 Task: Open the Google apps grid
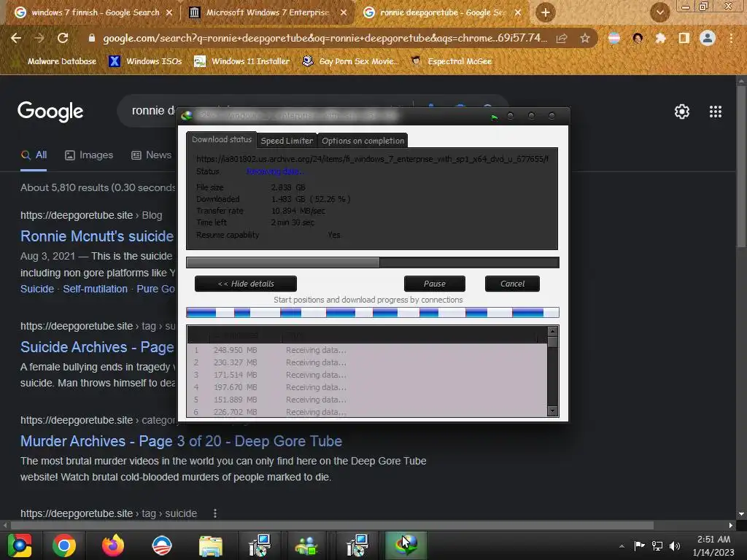pyautogui.click(x=716, y=112)
